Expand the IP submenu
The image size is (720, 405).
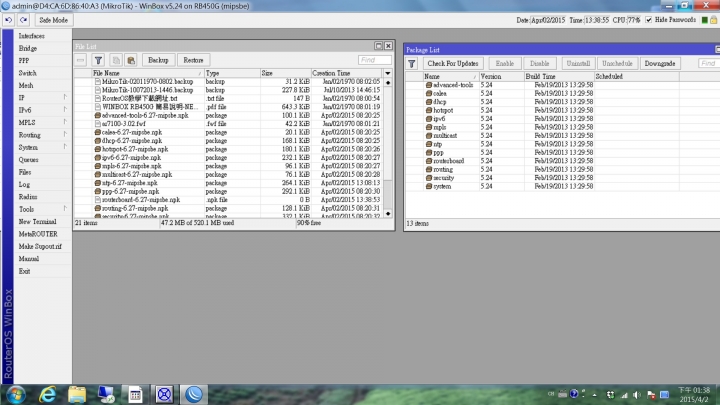tap(42, 98)
